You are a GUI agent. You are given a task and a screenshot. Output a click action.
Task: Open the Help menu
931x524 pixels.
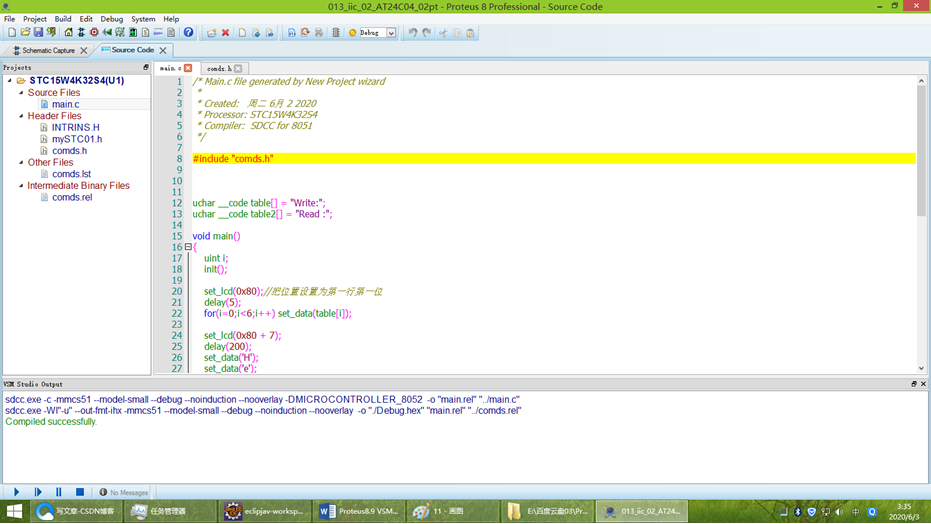tap(171, 19)
